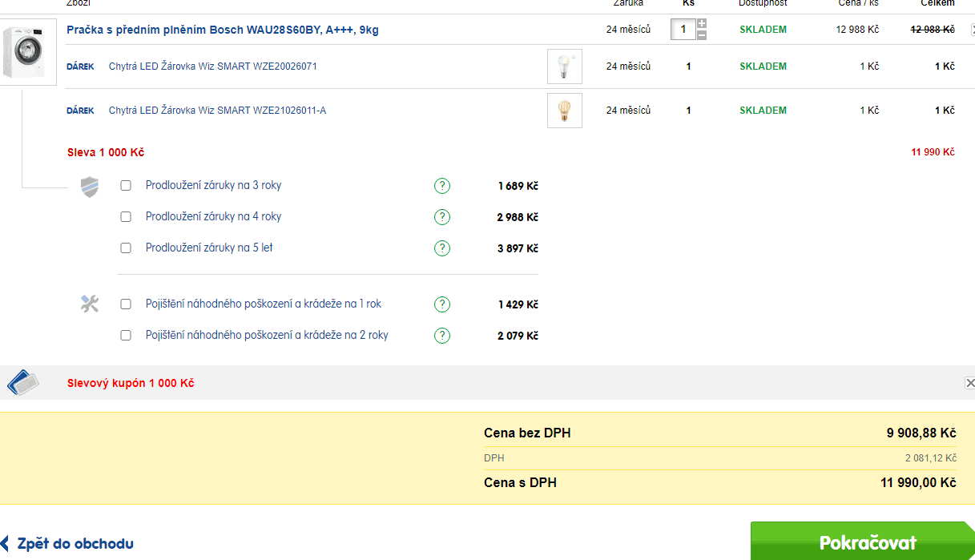975x560 pixels.
Task: Enable accident and theft insurance for 1 year
Action: [x=126, y=304]
